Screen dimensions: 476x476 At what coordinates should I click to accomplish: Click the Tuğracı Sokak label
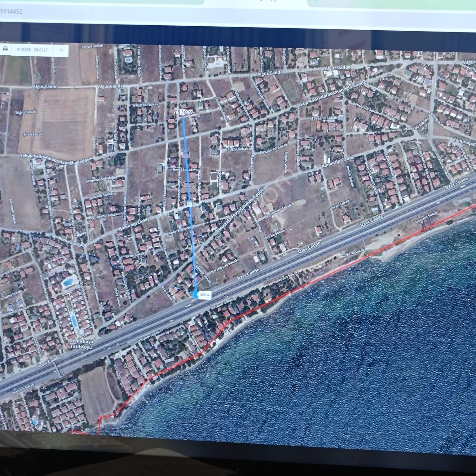tap(147, 105)
